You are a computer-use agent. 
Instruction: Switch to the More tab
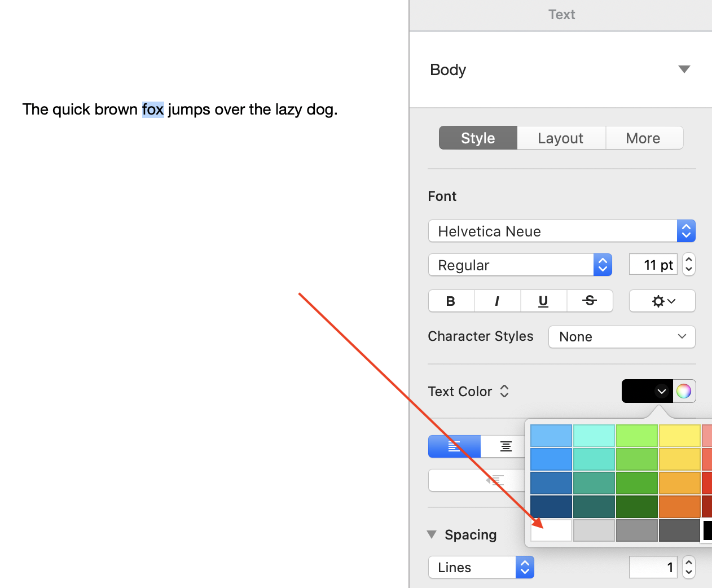(x=643, y=138)
